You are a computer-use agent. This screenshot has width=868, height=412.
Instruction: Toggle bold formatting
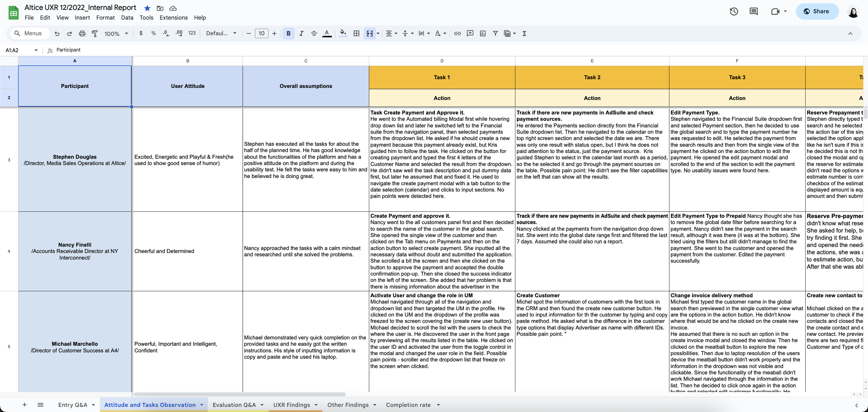(x=288, y=33)
